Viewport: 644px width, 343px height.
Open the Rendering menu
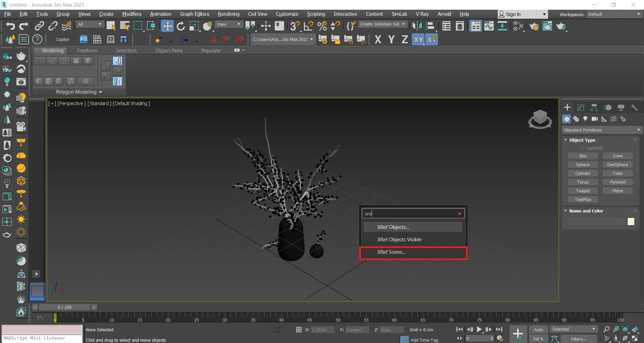[228, 14]
